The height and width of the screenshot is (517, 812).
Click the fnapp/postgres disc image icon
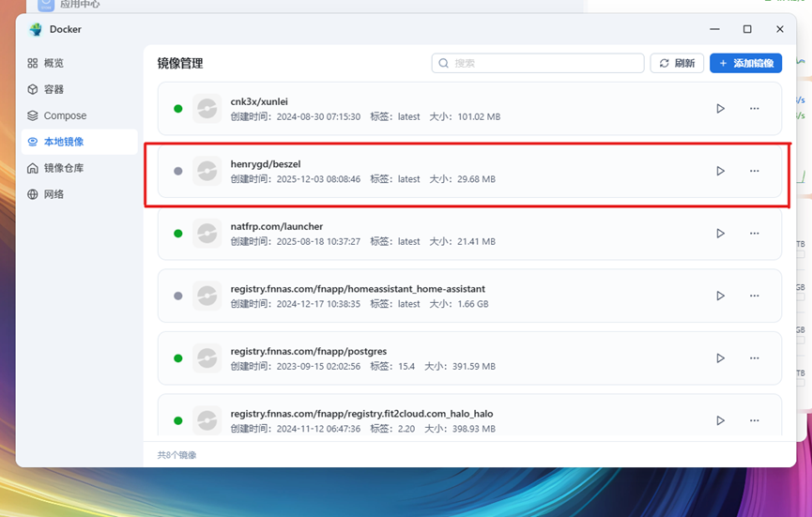tap(207, 358)
